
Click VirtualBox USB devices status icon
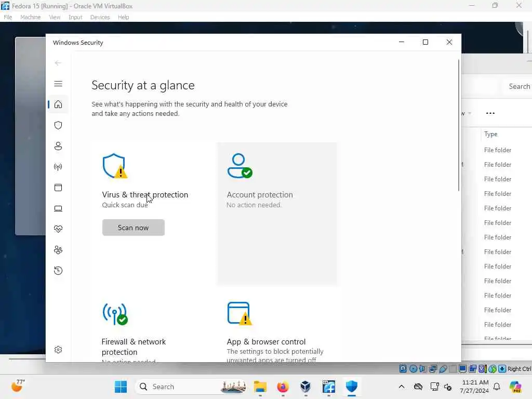[x=443, y=369]
